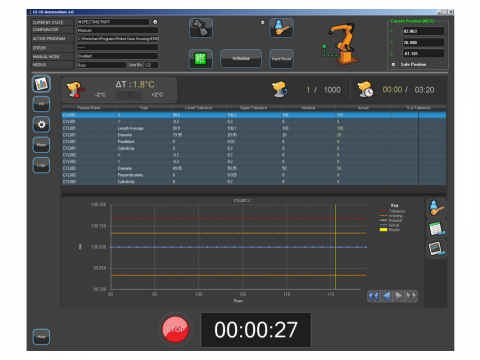Select Diameter row with nominal 20

[x=254, y=135]
